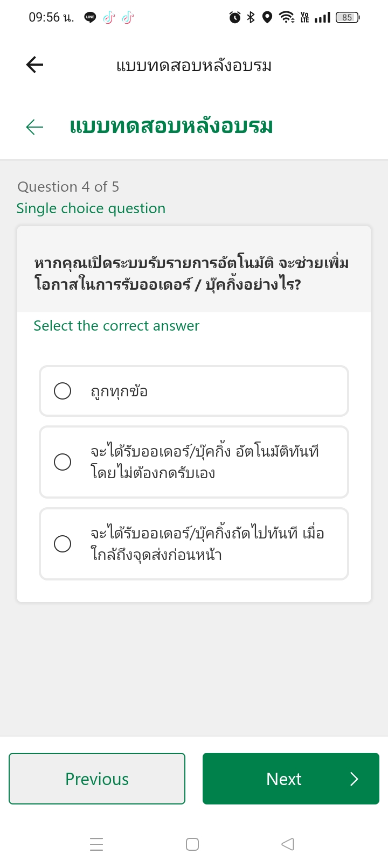Tap the chevron arrow on Next button
This screenshot has height=868, width=388.
(354, 779)
